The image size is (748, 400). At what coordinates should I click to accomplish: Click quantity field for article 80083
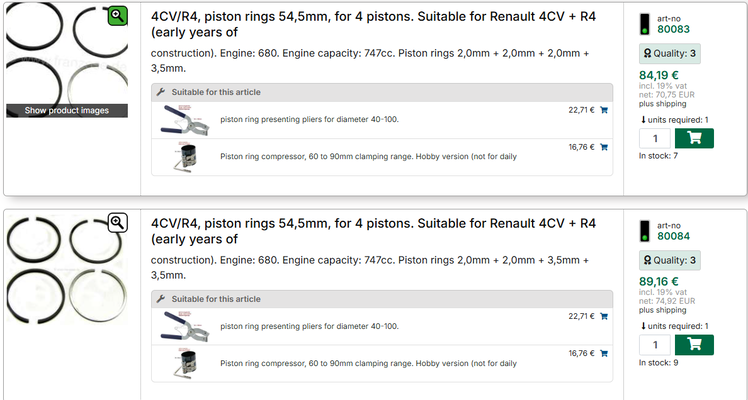click(x=655, y=139)
